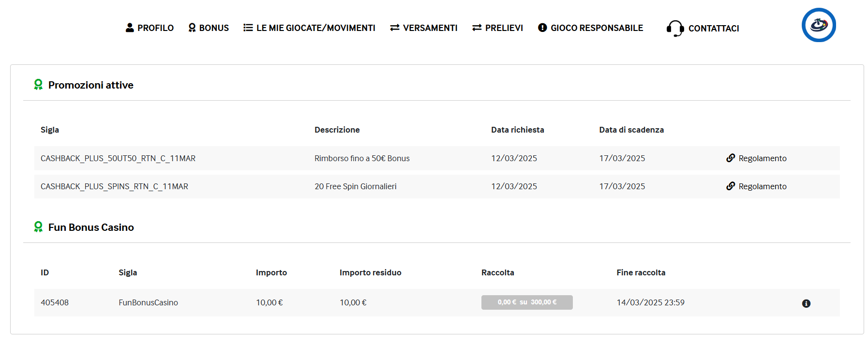Select the Contattaci support link
Image resolution: width=868 pixels, height=346 pixels.
pos(713,29)
